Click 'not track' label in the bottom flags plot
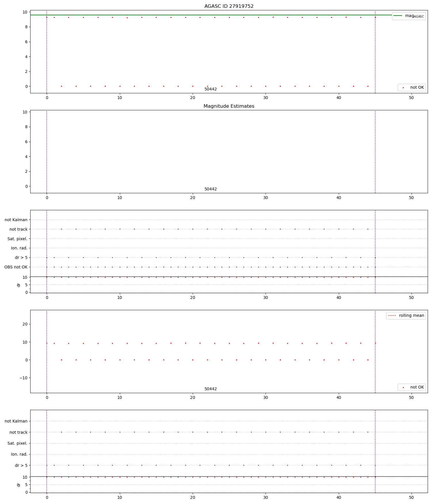Screen dimensions: 432x504 point(18,432)
